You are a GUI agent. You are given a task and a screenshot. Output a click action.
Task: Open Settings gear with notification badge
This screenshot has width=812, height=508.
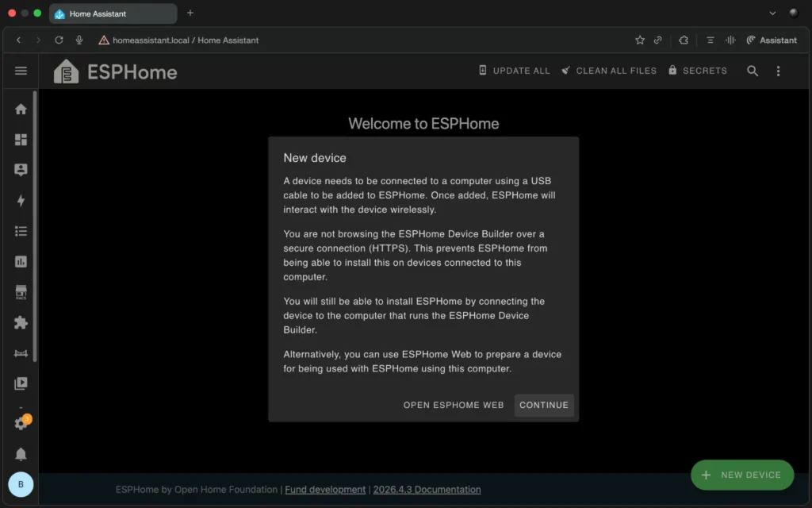click(21, 422)
